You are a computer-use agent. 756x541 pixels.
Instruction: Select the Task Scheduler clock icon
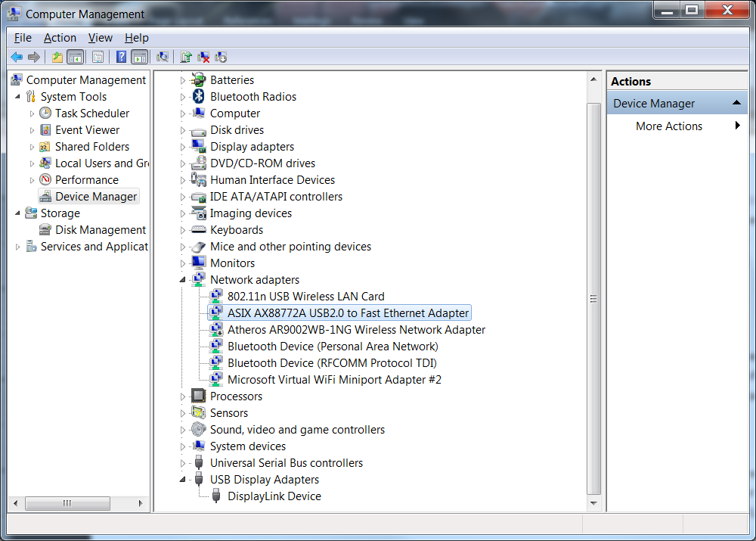(x=45, y=113)
